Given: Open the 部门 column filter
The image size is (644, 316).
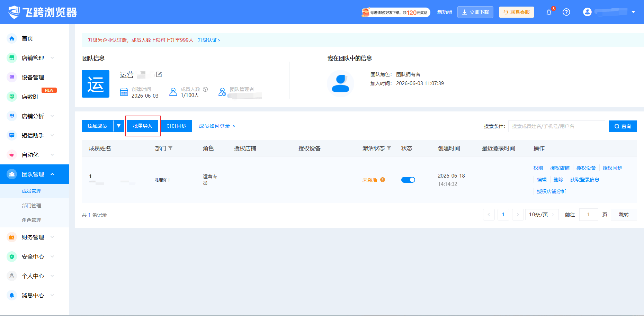Looking at the screenshot, I should point(170,148).
